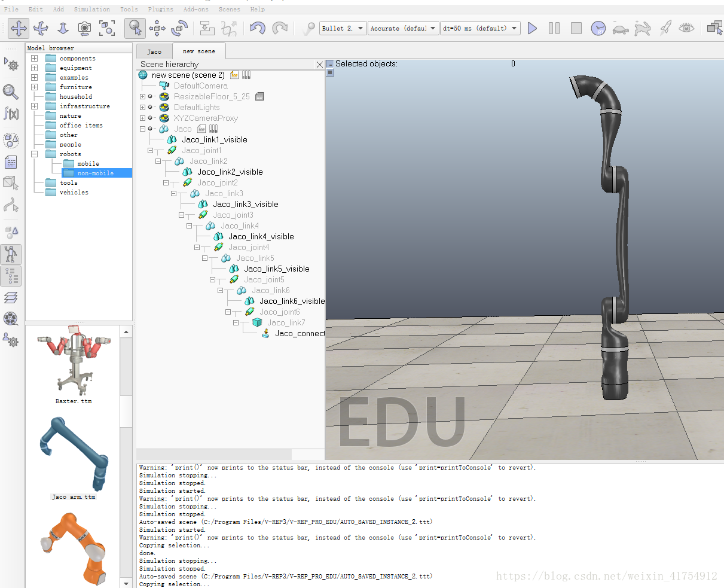Open the calculation modules f(x) icon
This screenshot has width=724, height=588.
pos(11,113)
